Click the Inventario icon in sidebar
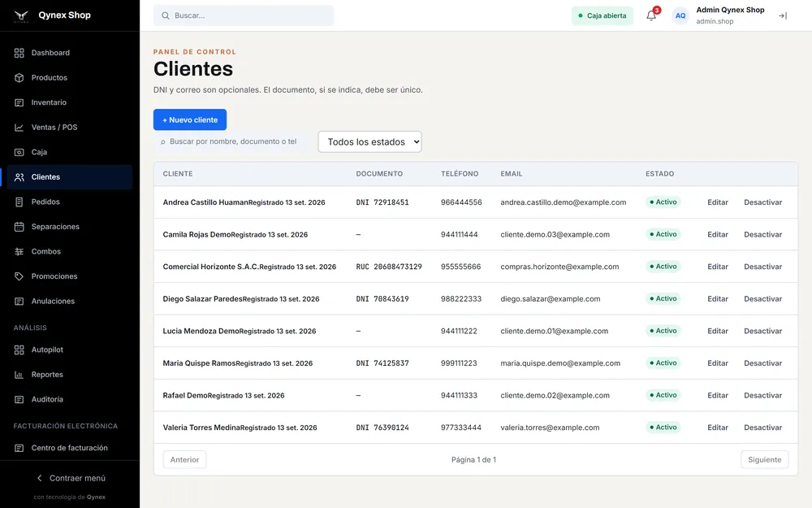Image resolution: width=812 pixels, height=508 pixels. [19, 102]
